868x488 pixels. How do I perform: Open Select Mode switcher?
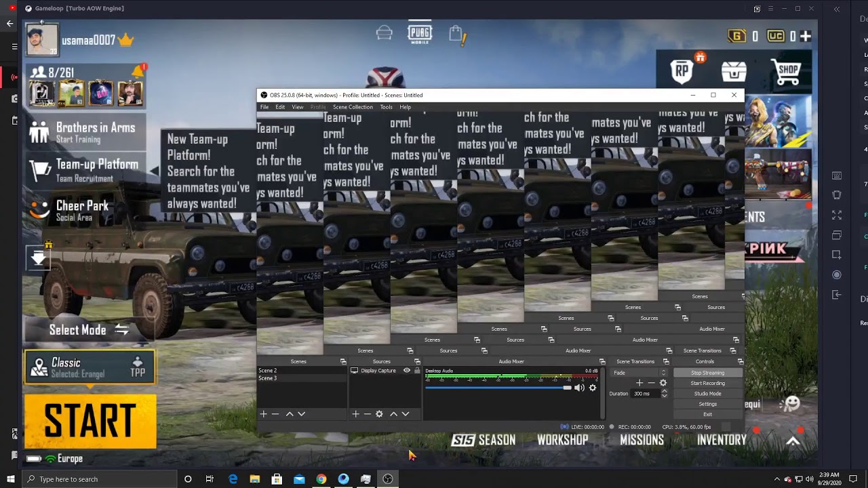(x=89, y=330)
